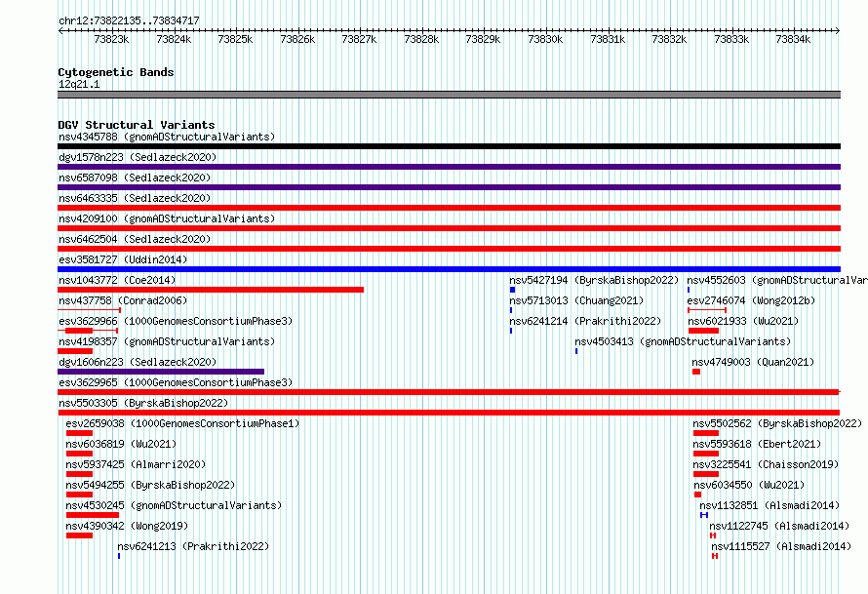Click the 73823k ruler tick label

point(111,39)
